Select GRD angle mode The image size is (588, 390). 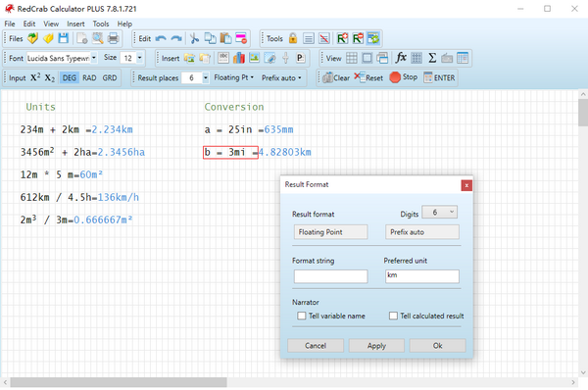tap(110, 78)
